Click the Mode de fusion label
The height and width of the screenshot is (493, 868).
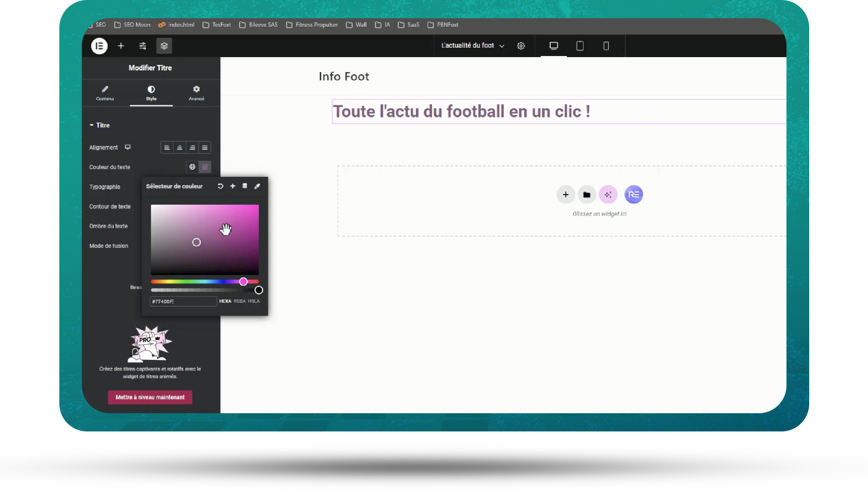tap(109, 246)
